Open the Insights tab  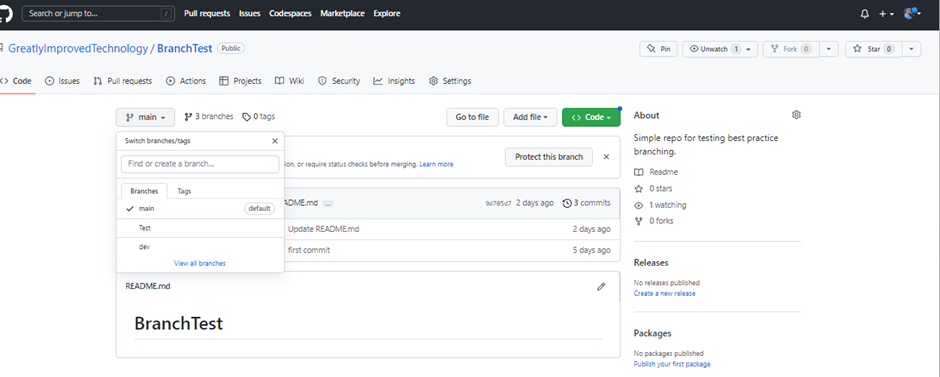[x=394, y=81]
